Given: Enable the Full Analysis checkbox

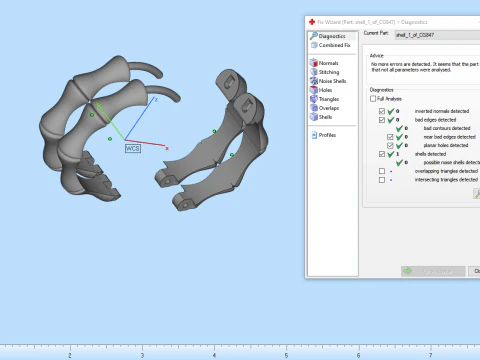Looking at the screenshot, I should click(x=373, y=99).
